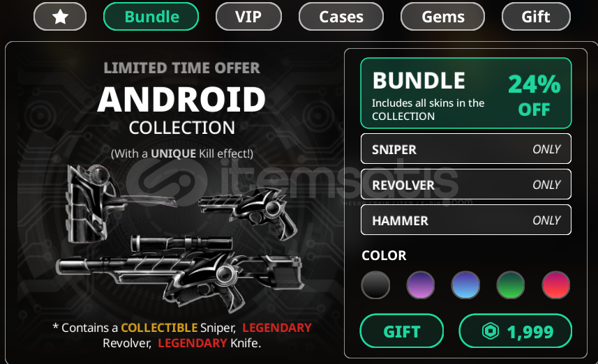Open the star favorites tab
The image size is (598, 364).
pyautogui.click(x=60, y=17)
